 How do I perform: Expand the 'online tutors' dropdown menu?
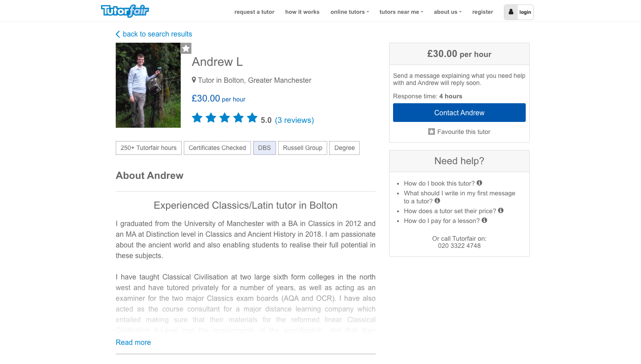[x=349, y=12]
